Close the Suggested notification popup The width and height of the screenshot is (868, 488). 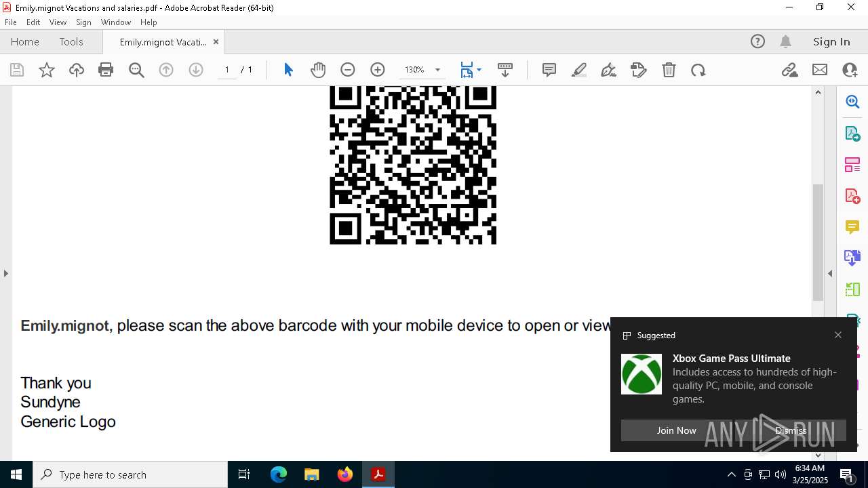click(838, 335)
